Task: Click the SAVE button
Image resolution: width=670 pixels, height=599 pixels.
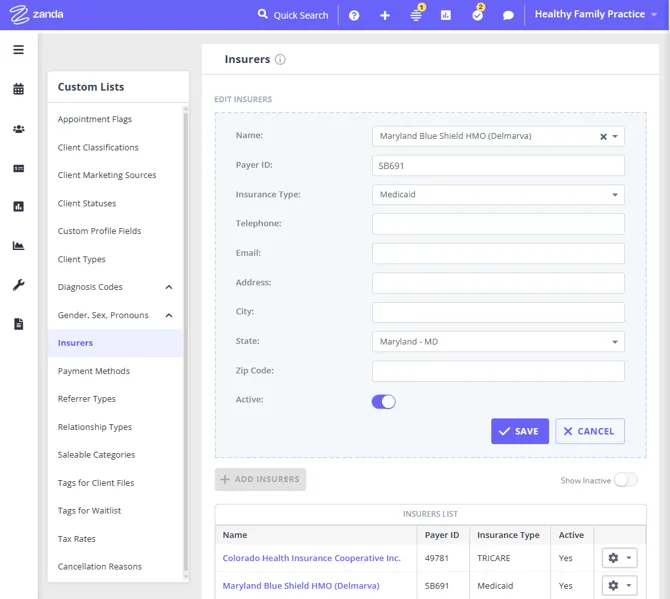Action: coord(520,431)
